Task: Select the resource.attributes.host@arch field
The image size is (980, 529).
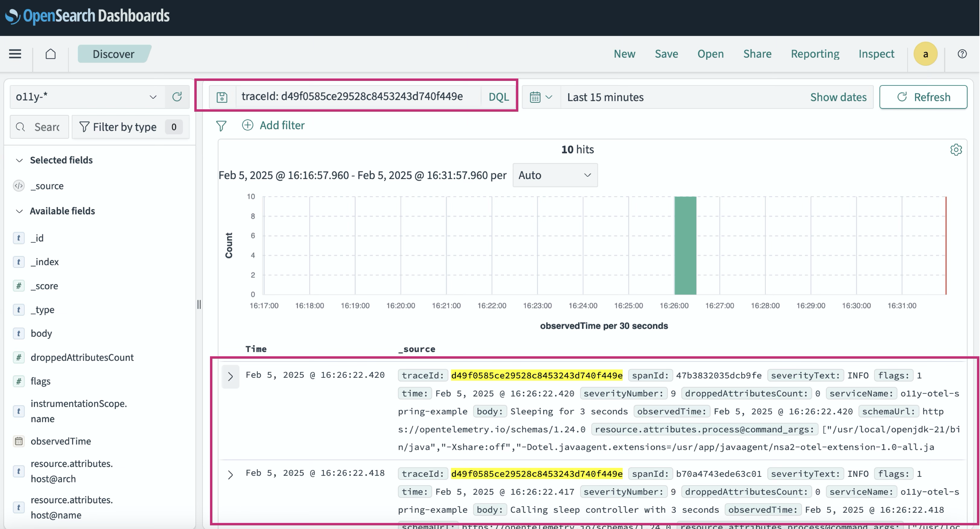Action: point(72,471)
